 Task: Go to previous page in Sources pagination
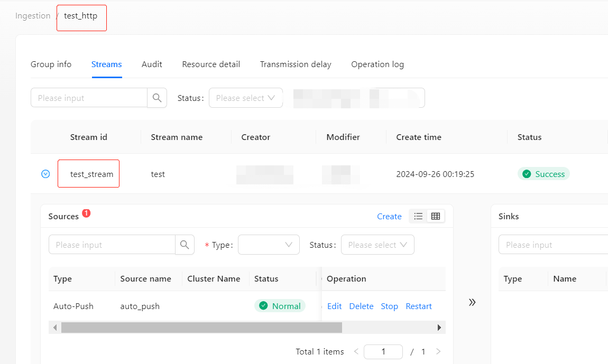coord(356,351)
